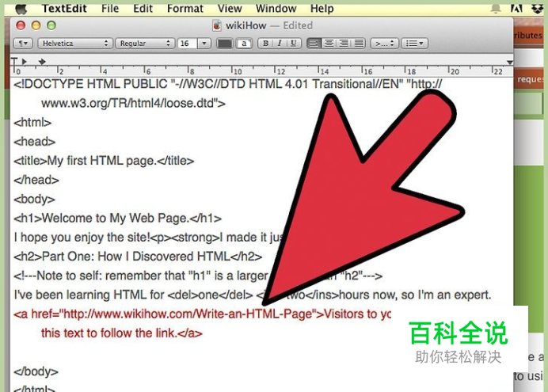548x392 pixels.
Task: Open the TextEdit application menu
Action: (x=64, y=9)
